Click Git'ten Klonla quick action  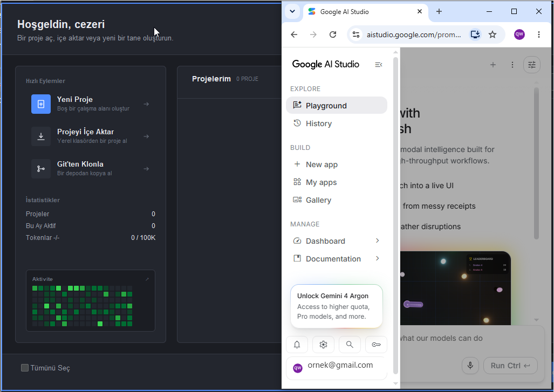(x=91, y=169)
